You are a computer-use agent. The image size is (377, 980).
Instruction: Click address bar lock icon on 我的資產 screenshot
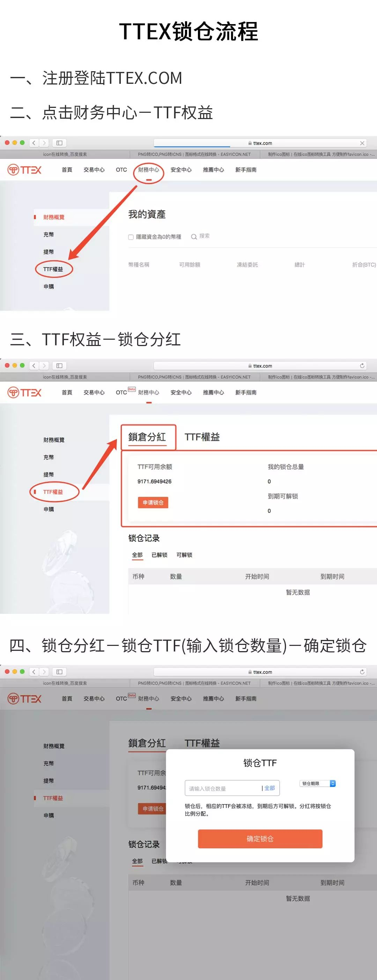(250, 143)
